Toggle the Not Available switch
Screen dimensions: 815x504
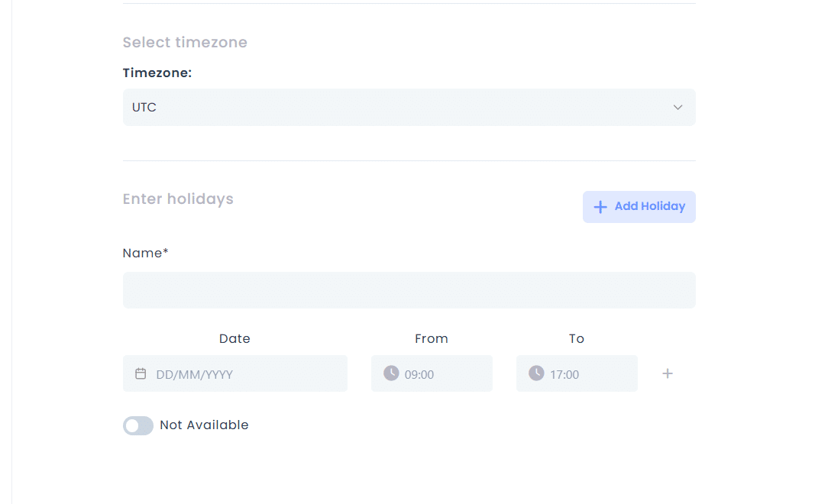(x=138, y=425)
